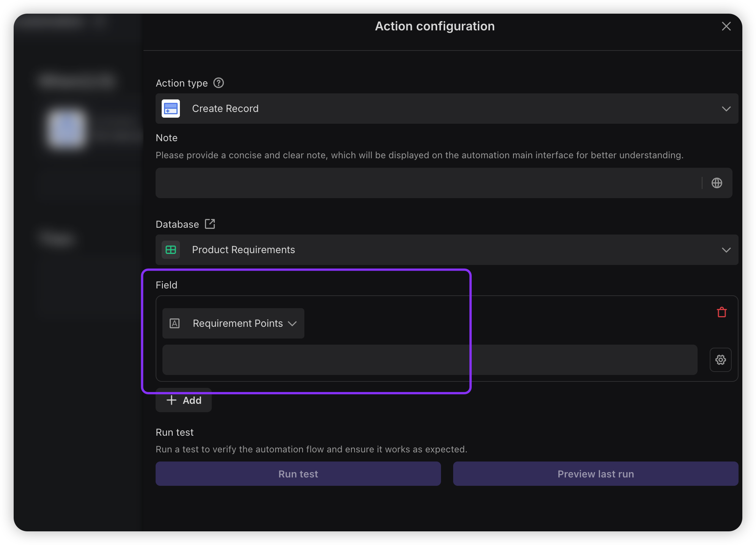Click the chevron arrow of Database selector

[726, 250]
